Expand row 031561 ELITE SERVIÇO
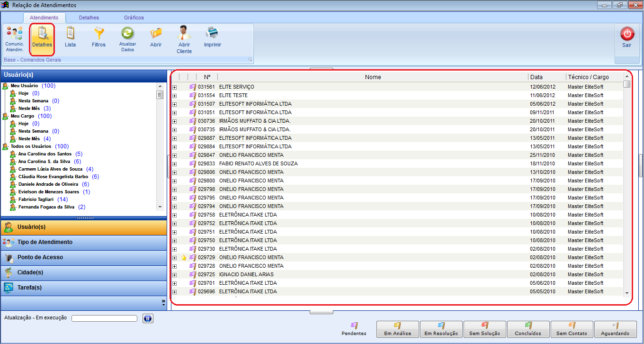The image size is (644, 344). pyautogui.click(x=174, y=87)
